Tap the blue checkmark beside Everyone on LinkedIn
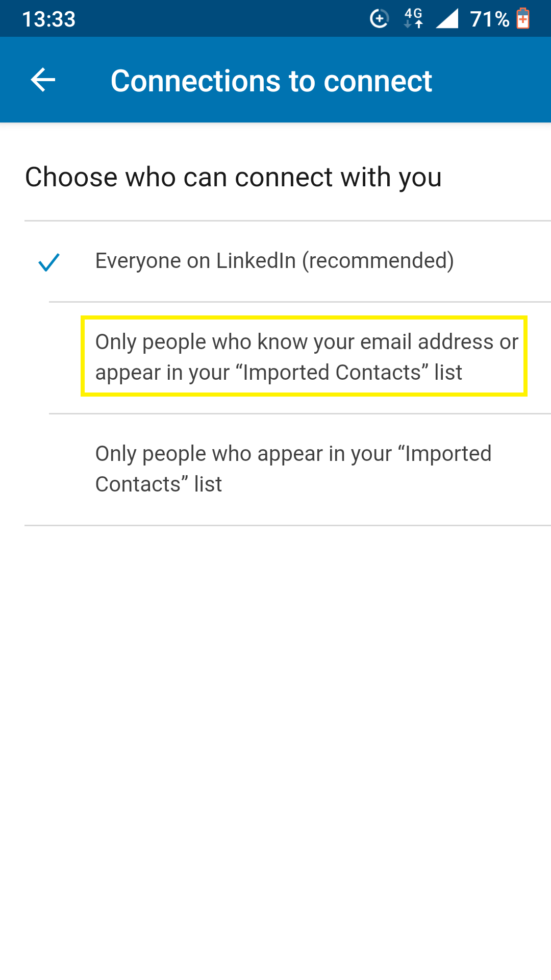 (x=49, y=262)
